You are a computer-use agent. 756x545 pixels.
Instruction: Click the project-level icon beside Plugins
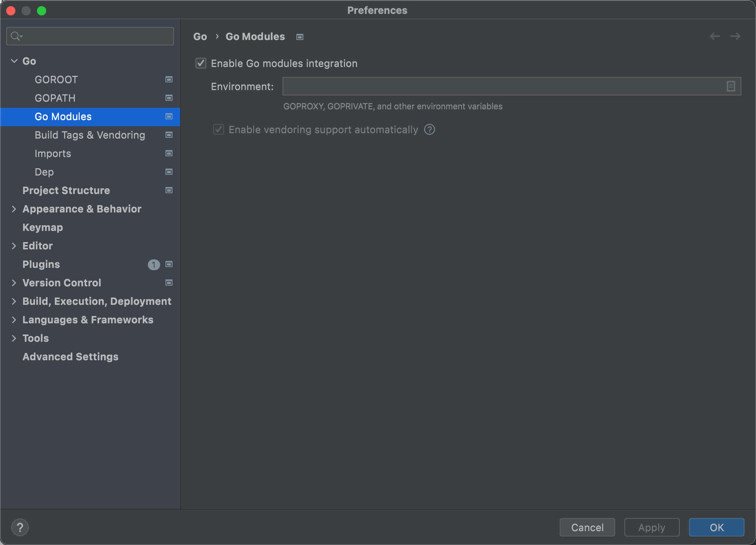click(169, 264)
